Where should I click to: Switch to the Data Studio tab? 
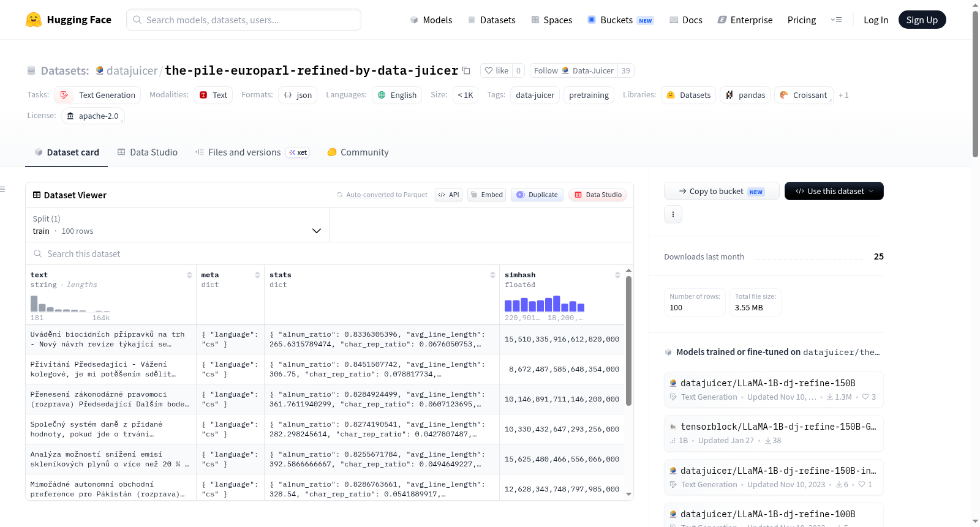[148, 152]
